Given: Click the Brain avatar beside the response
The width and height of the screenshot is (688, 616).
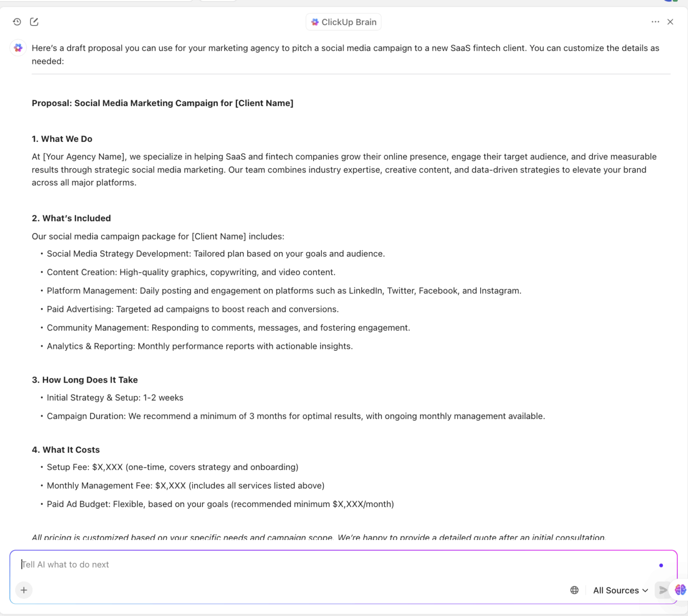Looking at the screenshot, I should pyautogui.click(x=18, y=48).
